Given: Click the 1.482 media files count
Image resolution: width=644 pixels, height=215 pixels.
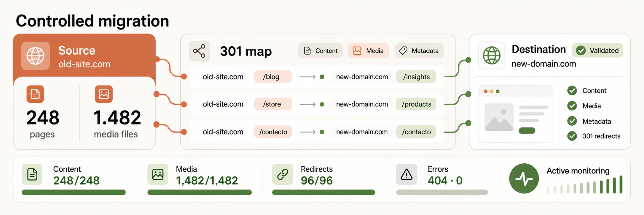Looking at the screenshot, I should pos(117,118).
